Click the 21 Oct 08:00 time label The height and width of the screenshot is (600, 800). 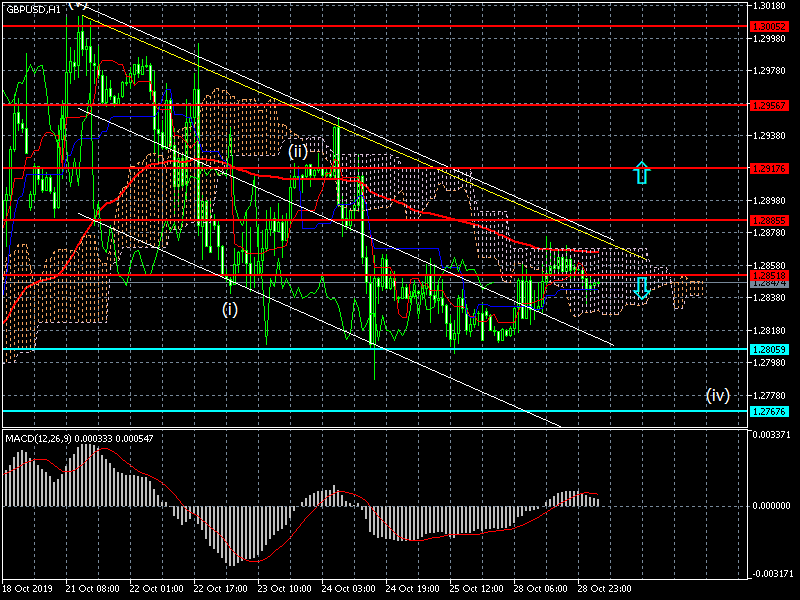click(x=93, y=588)
